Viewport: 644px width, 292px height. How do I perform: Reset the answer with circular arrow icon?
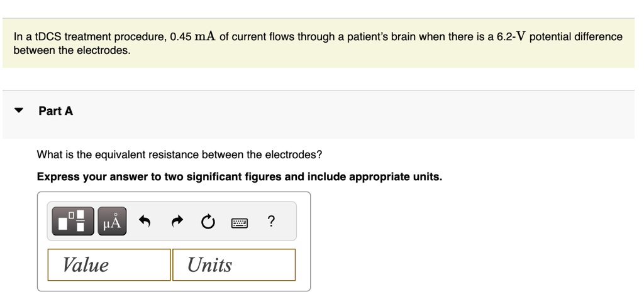208,222
